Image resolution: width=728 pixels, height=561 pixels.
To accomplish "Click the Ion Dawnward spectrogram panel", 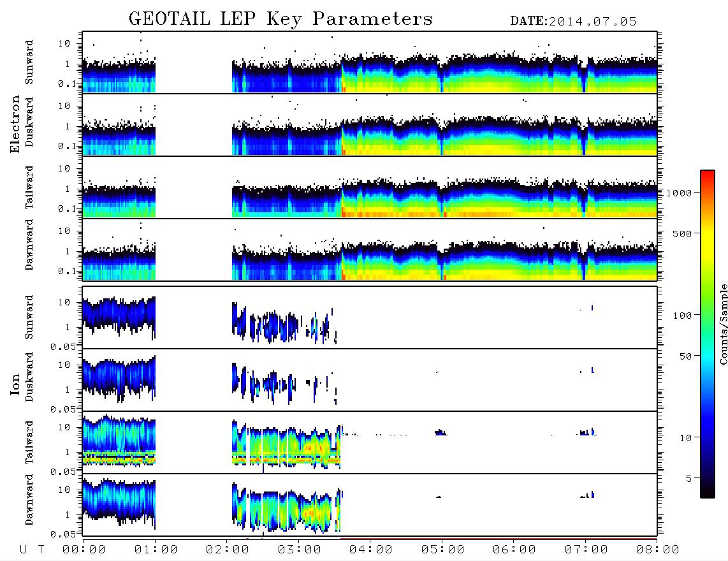I will click(370, 505).
